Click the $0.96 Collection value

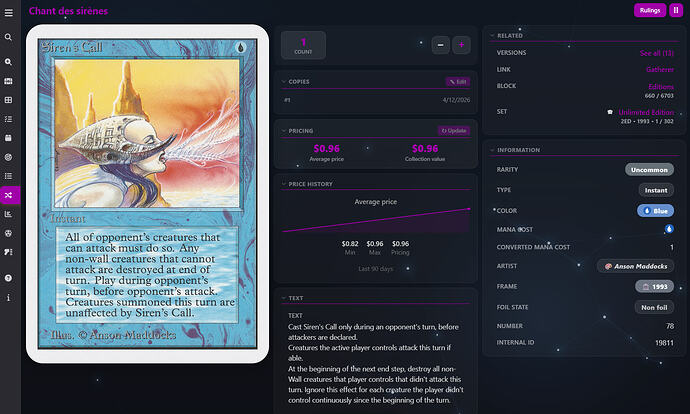click(x=425, y=149)
